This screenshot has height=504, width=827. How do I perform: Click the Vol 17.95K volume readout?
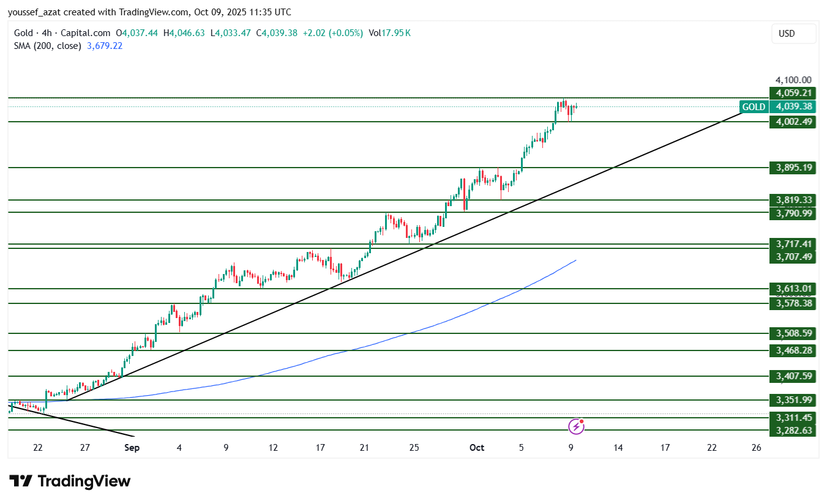tap(389, 33)
